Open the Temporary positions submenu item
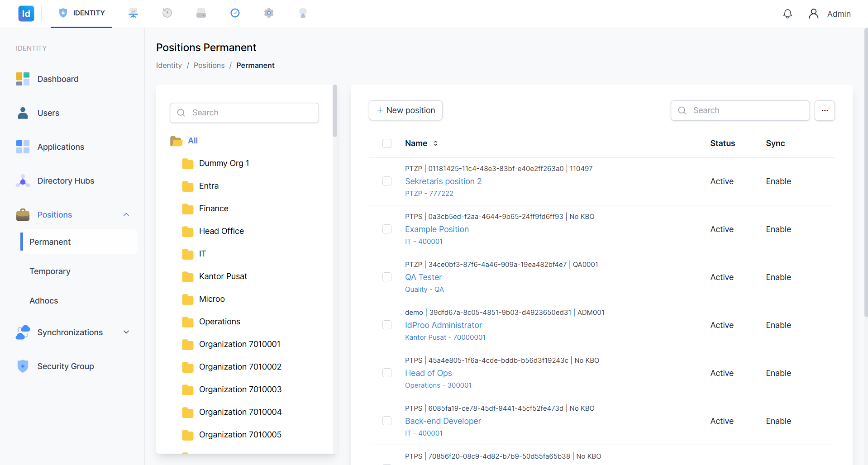 (x=50, y=271)
